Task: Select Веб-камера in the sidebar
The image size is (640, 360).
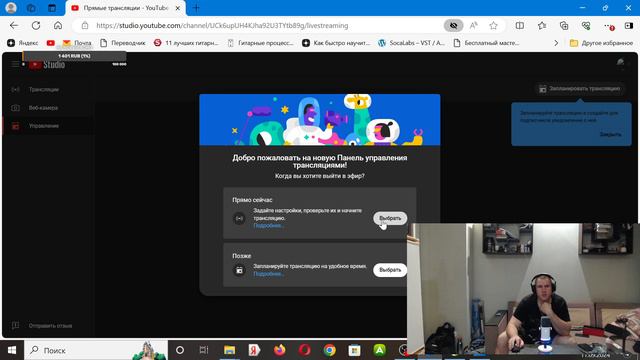Action: click(x=43, y=108)
